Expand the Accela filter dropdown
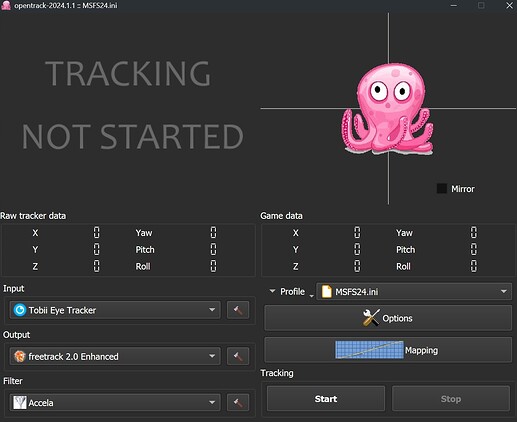Screen dimensions: 517x422 [x=115, y=403]
